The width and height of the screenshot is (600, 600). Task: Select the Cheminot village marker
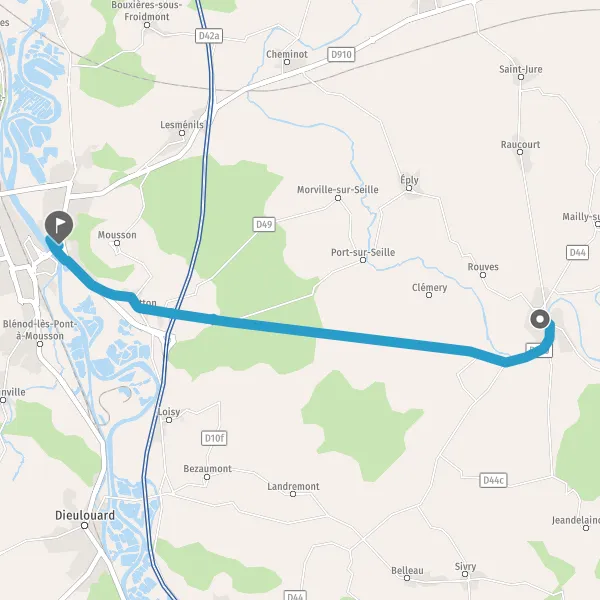tap(287, 62)
